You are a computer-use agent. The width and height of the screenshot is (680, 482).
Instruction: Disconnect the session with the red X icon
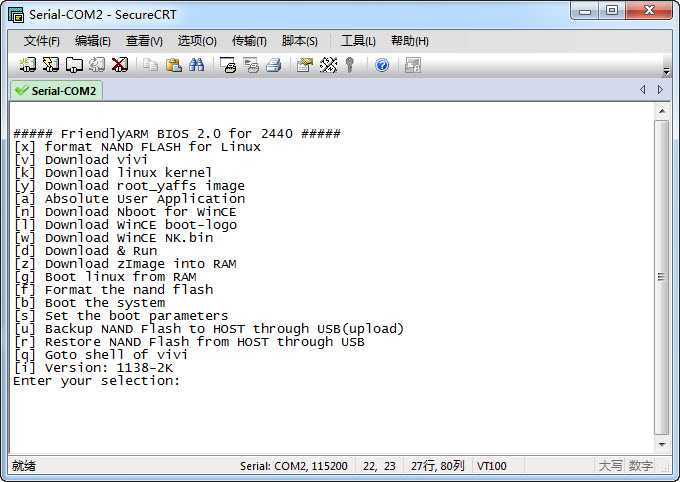(x=120, y=65)
